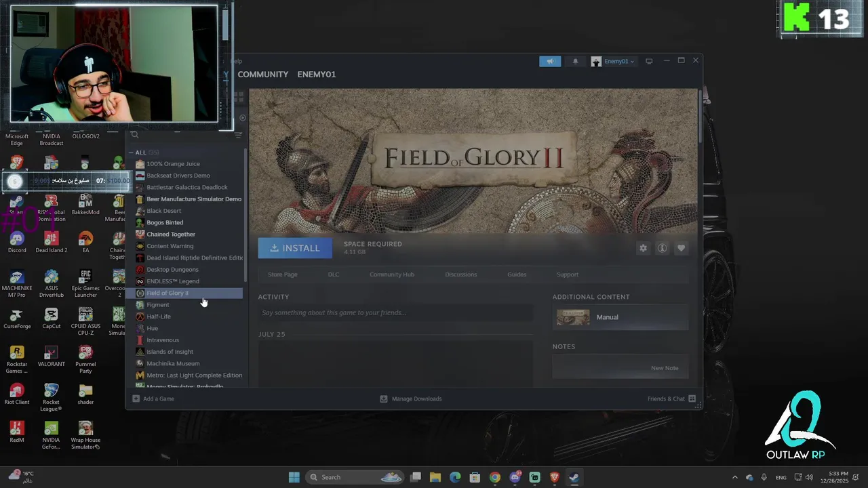Open Community Hub tab

(x=392, y=274)
